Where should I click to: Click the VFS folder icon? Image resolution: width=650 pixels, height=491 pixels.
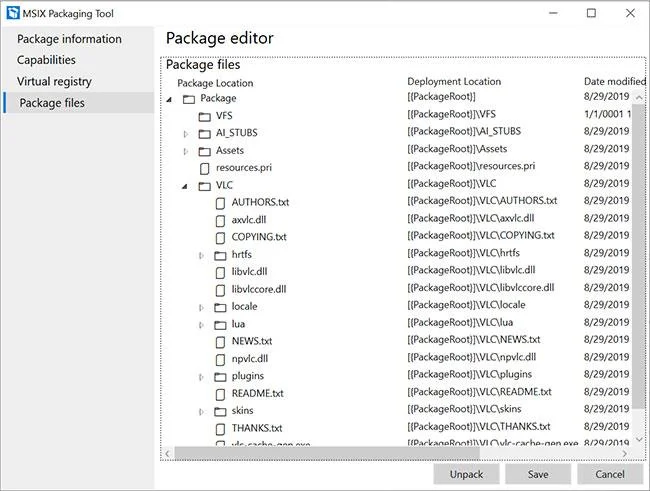tap(204, 117)
